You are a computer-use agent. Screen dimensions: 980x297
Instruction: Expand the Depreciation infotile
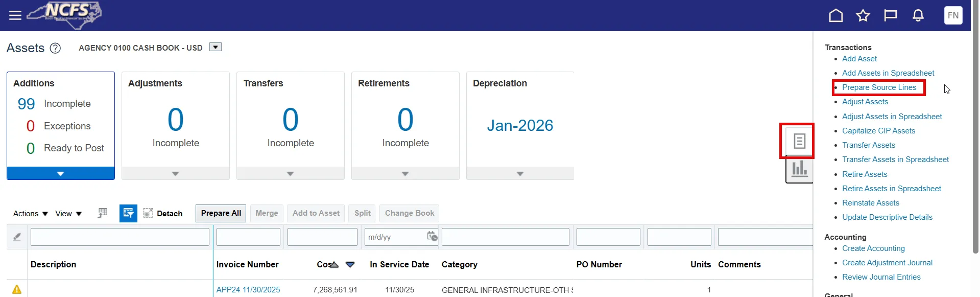tap(520, 173)
